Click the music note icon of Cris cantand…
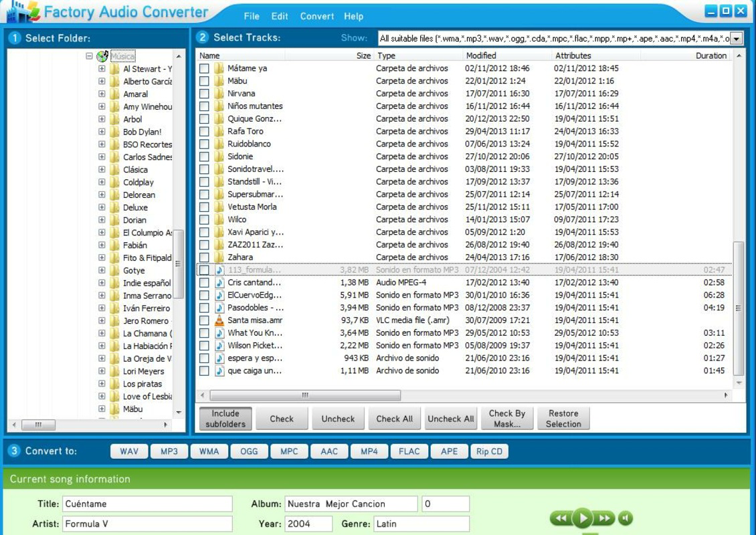The image size is (756, 535). [219, 282]
